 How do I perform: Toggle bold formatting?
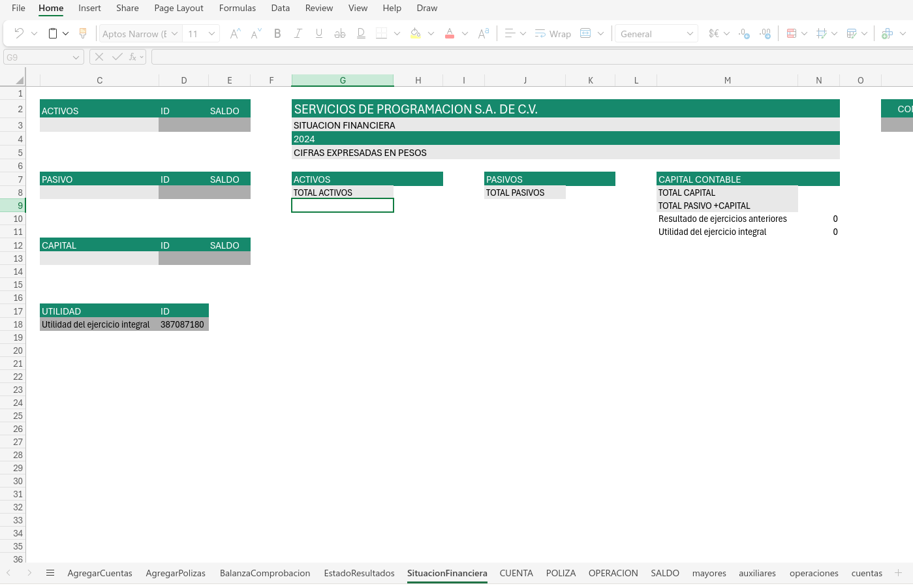[x=277, y=33]
